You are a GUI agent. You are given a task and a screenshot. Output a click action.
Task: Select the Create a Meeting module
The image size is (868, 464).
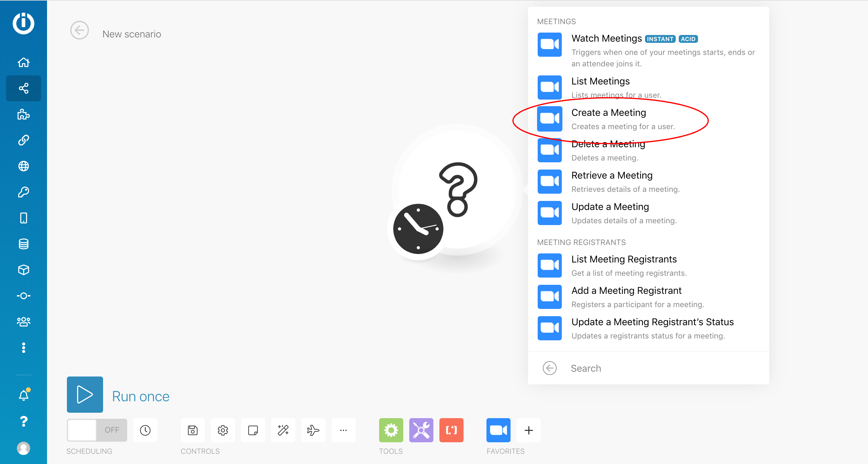[608, 119]
